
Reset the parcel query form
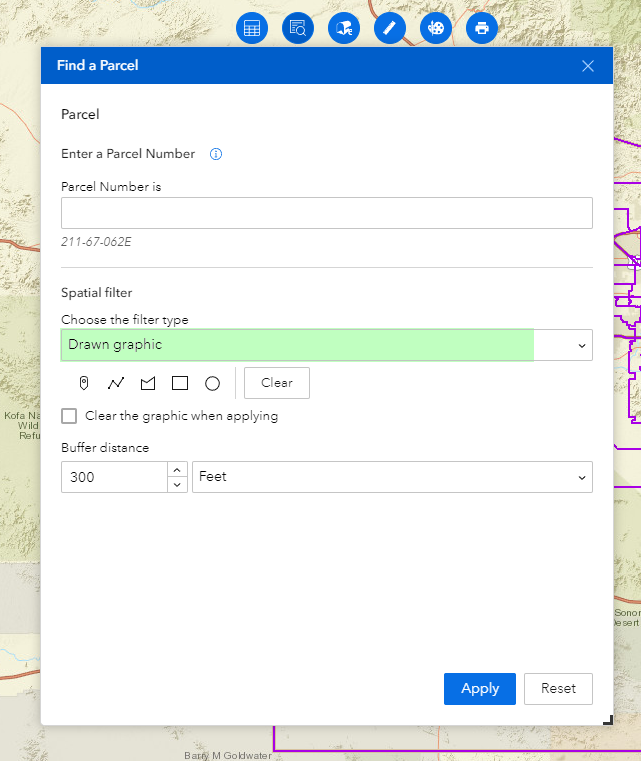[559, 689]
